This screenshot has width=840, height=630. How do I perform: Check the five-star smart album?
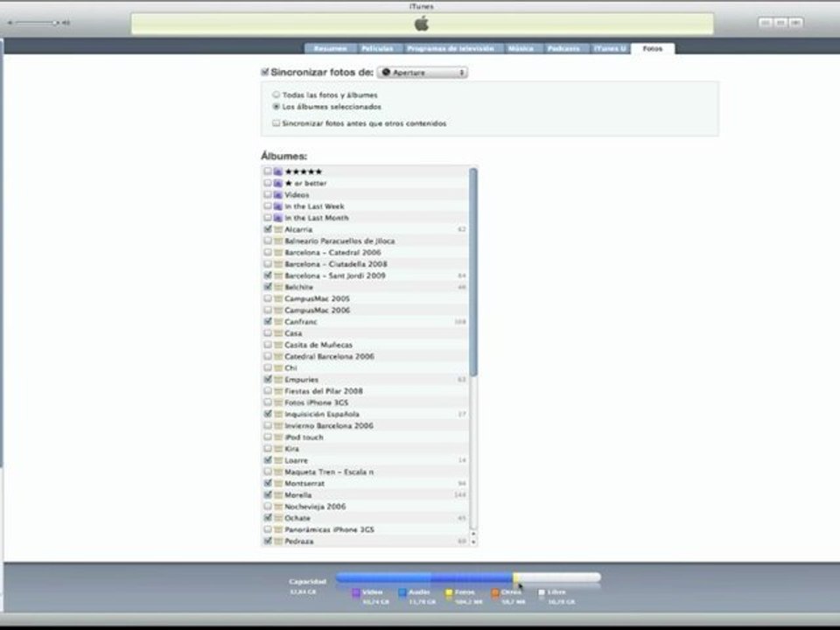(x=268, y=171)
